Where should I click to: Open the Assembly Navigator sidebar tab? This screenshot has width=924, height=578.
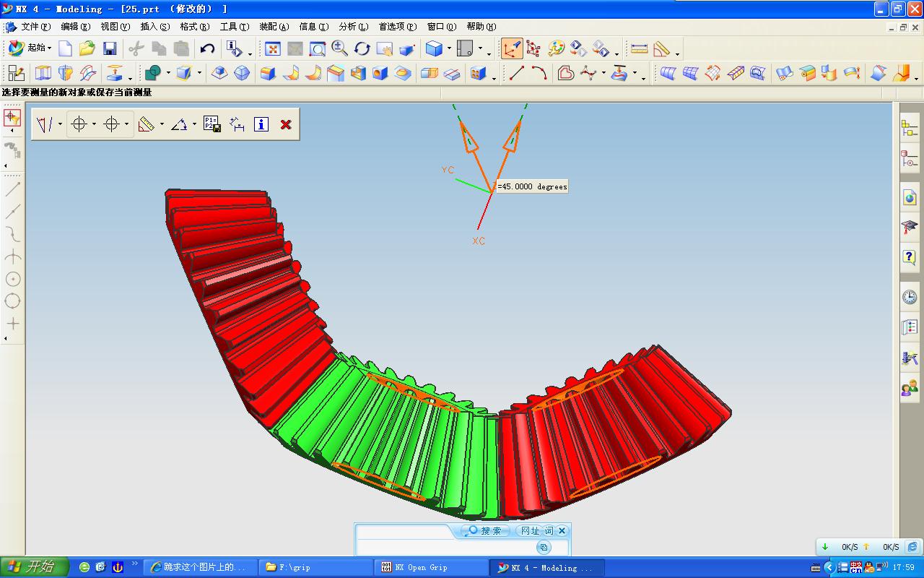click(909, 129)
